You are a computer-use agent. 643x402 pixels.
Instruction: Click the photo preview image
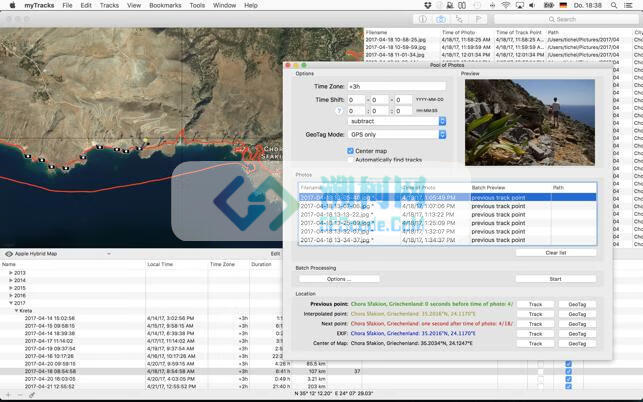click(530, 122)
